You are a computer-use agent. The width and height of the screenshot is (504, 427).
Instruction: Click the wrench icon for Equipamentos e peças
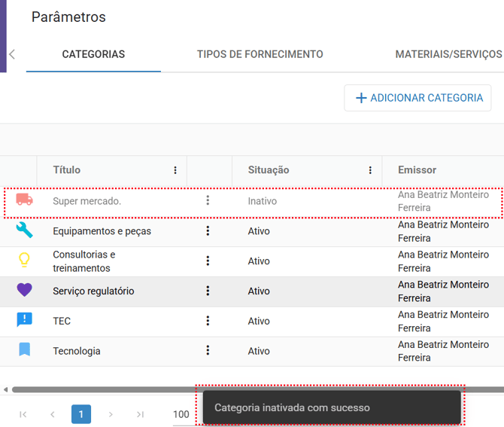24,230
